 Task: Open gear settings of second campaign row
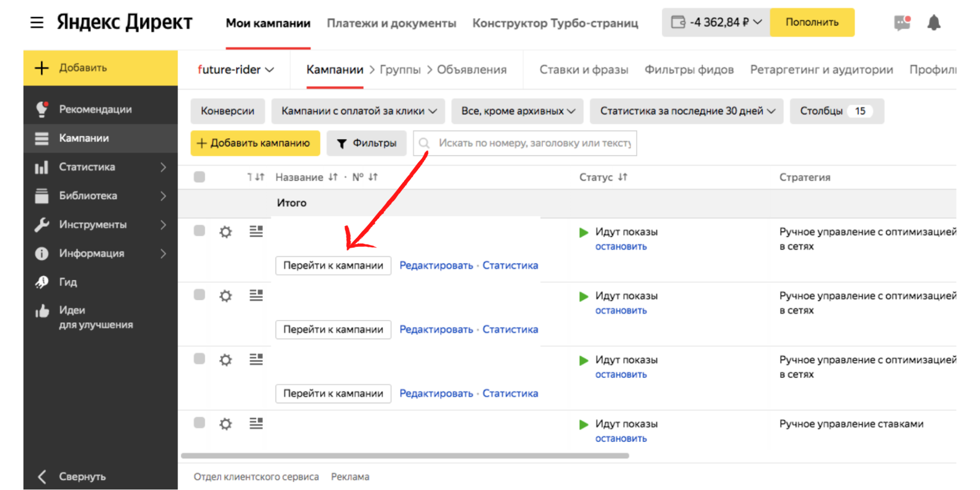(226, 296)
